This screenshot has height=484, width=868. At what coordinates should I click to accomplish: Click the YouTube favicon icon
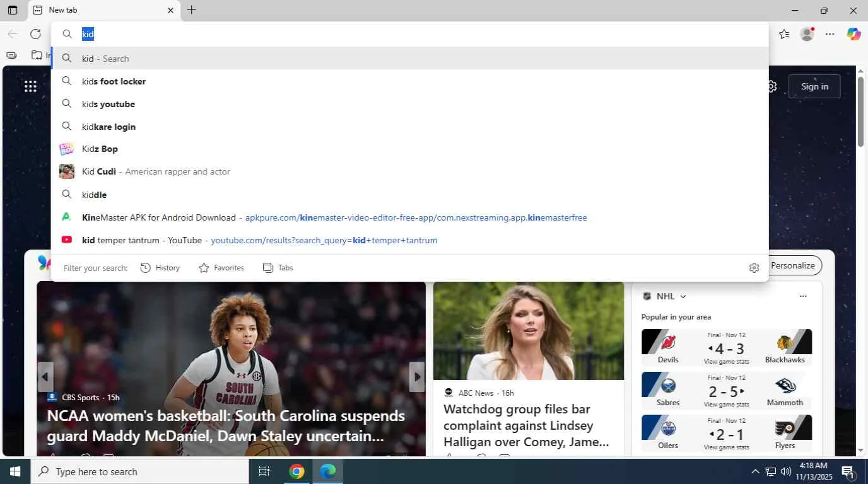click(66, 240)
